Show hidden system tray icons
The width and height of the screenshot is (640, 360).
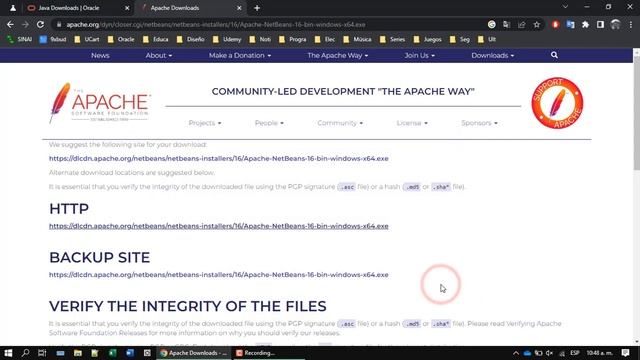(516, 353)
